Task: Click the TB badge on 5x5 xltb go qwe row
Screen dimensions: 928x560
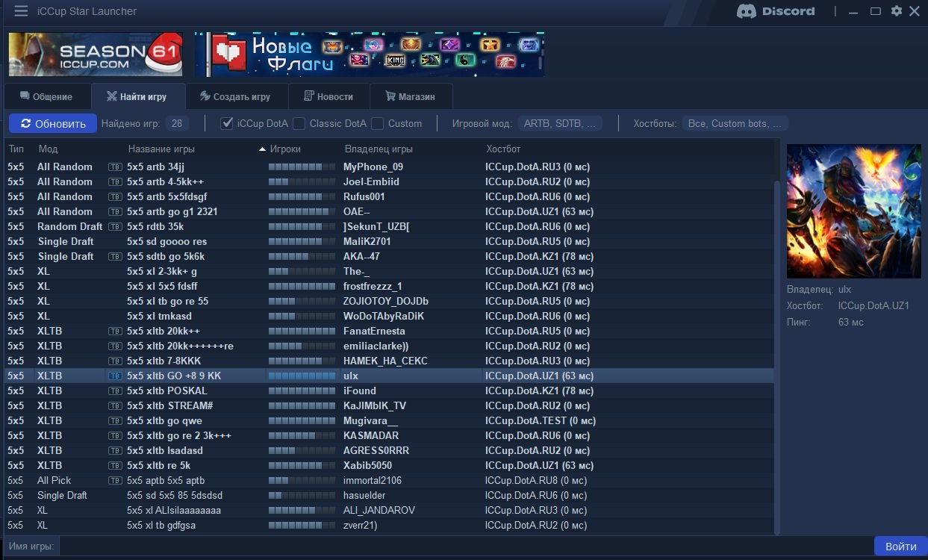Action: pos(115,420)
